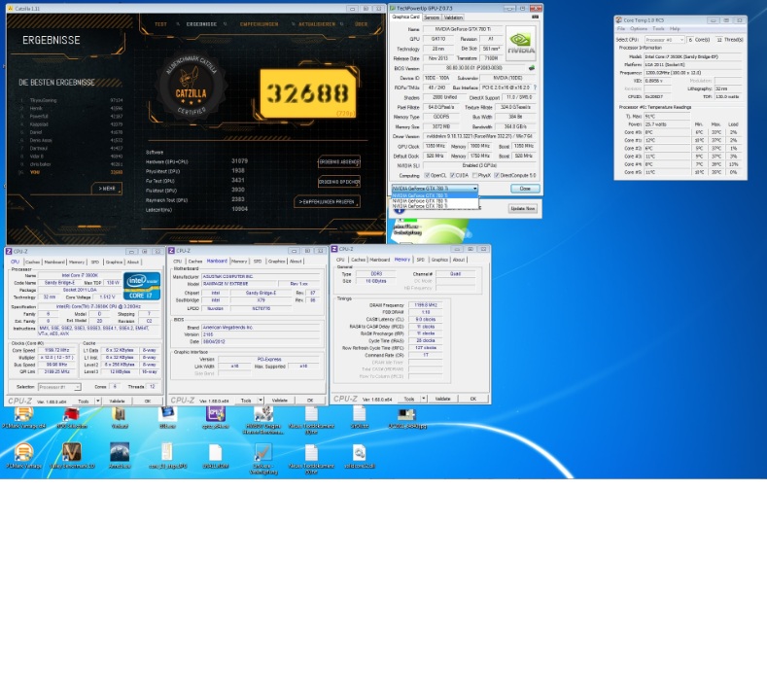The image size is (767, 700).
Task: Click the Bus Interface question mark in GPU-Z
Action: click(x=535, y=87)
